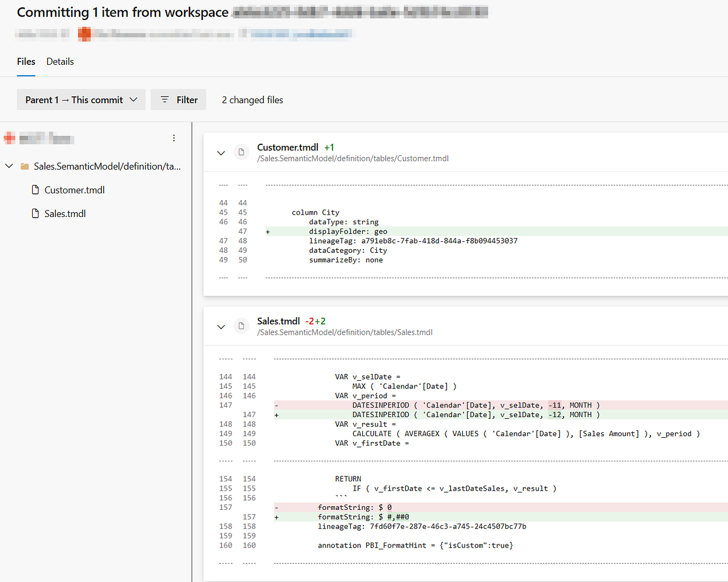Click the file icon beside Sales.tmdl in tree
The width and height of the screenshot is (728, 582).
click(x=35, y=214)
